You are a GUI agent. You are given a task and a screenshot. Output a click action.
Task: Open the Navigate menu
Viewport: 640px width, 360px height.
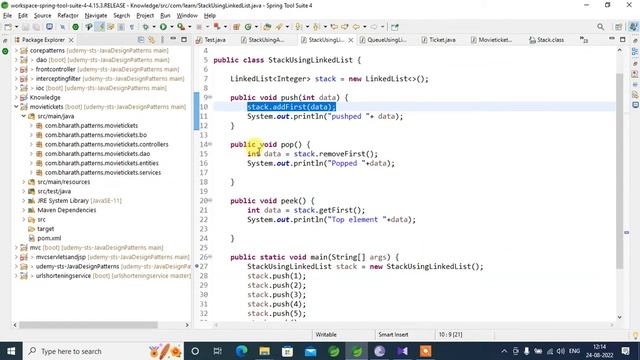pos(96,16)
